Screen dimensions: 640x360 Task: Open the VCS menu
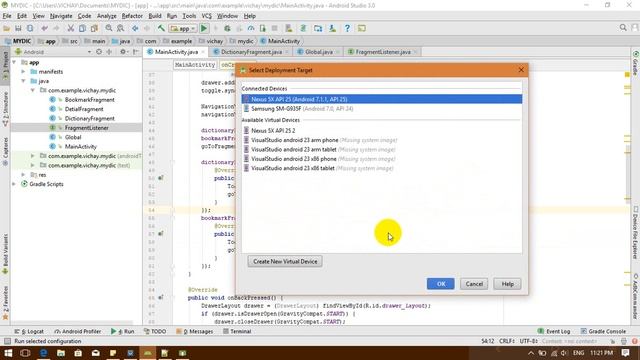[x=207, y=16]
